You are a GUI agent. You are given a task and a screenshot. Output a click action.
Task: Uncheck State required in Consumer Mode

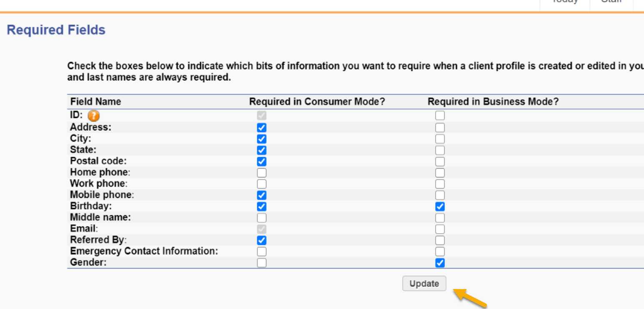coord(262,150)
